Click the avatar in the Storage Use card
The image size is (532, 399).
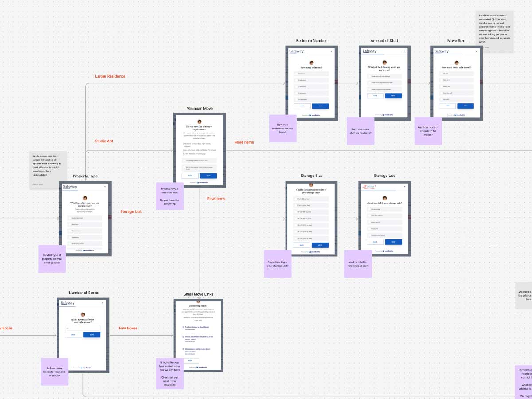[384, 198]
